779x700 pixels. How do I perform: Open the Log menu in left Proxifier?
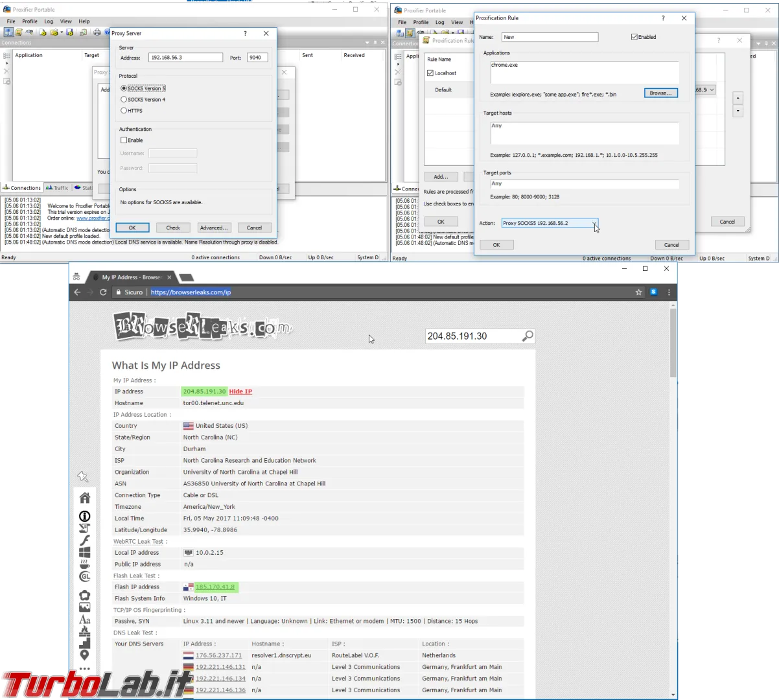tap(49, 21)
